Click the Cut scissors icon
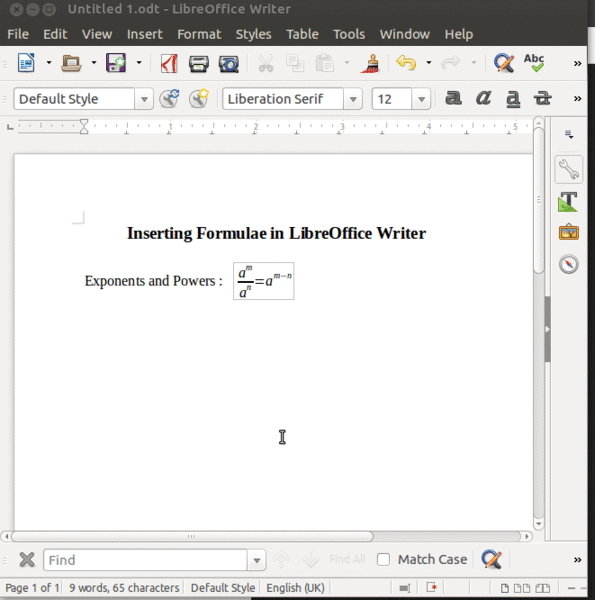595x600 pixels. click(266, 63)
